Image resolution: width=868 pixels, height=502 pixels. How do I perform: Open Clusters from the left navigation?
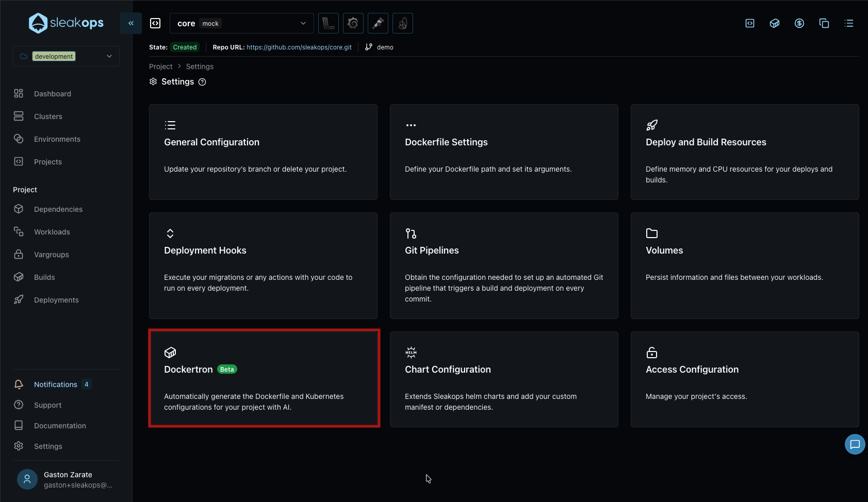tap(48, 116)
